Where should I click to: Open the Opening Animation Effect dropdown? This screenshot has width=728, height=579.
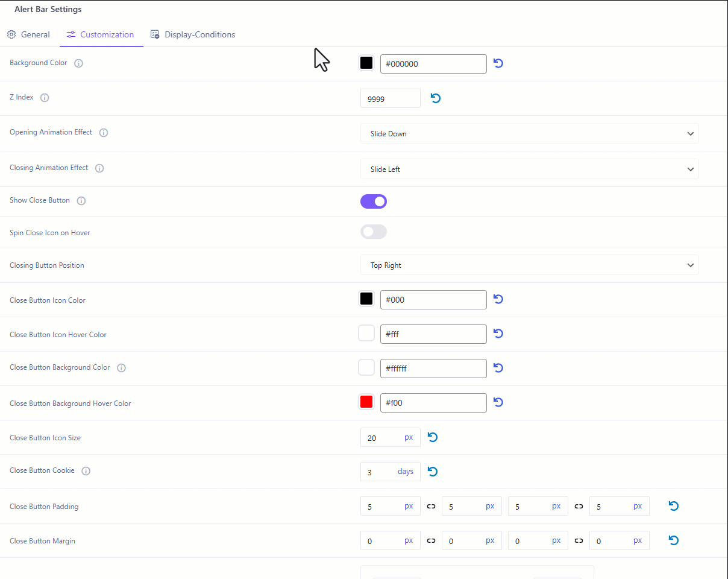point(529,134)
